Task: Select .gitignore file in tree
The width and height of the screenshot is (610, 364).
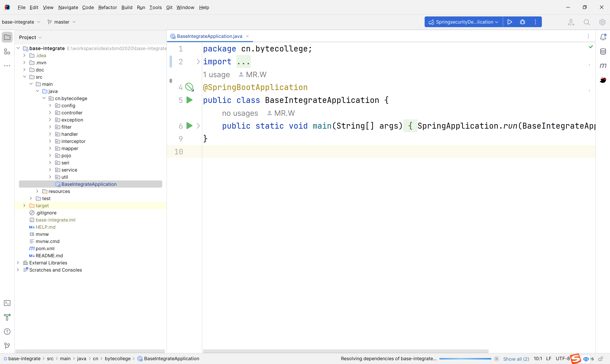Action: [x=46, y=213]
